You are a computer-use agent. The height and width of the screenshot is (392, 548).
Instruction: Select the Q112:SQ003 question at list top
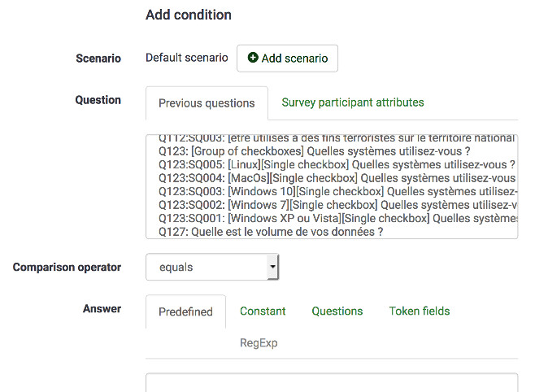click(x=333, y=139)
